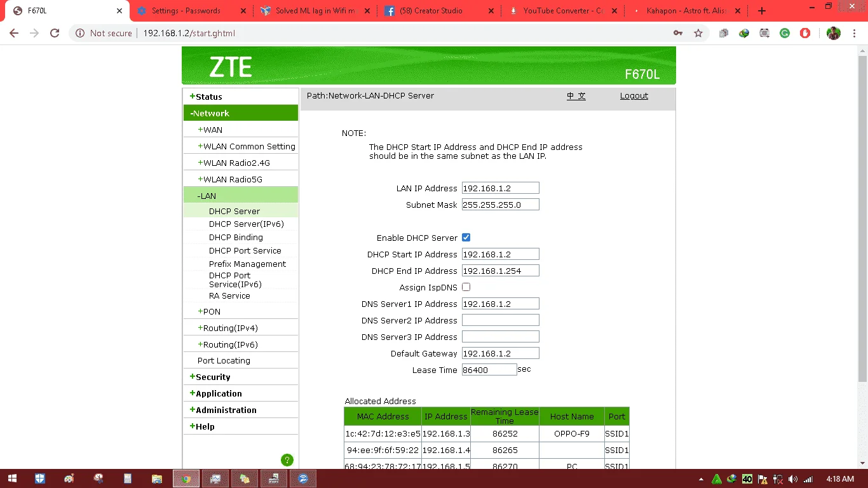Expand the WAN submenu
This screenshot has height=488, width=868.
[210, 130]
